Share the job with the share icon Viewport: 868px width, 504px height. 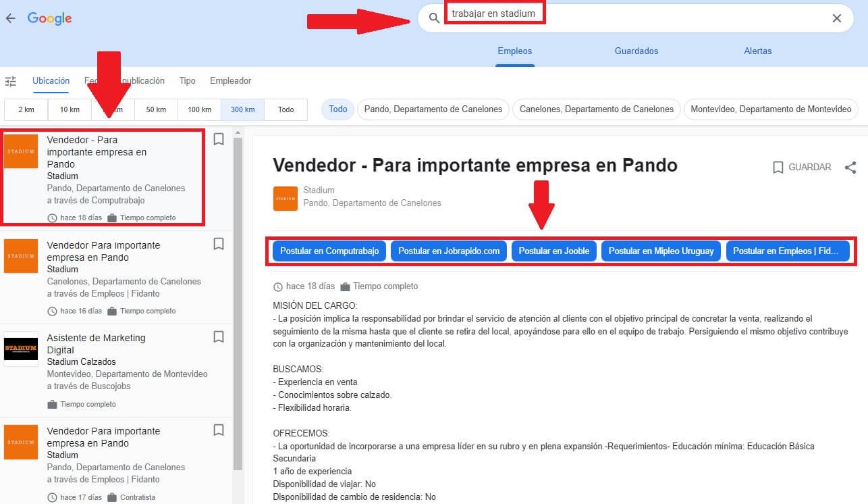coord(850,167)
